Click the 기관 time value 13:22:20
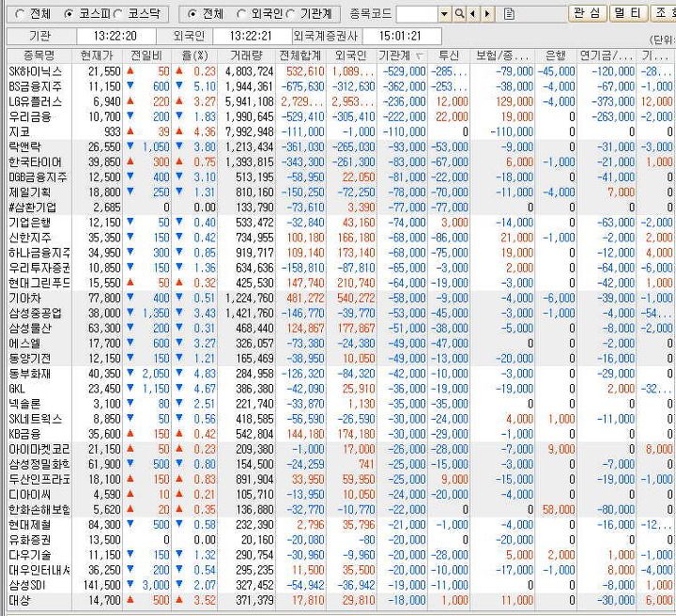This screenshot has height=616, width=676. (x=115, y=36)
